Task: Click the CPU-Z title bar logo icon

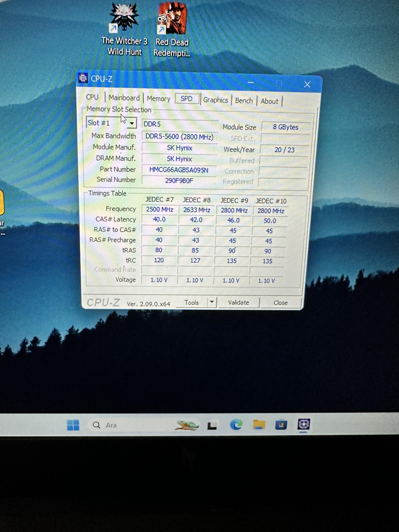Action: click(x=83, y=78)
